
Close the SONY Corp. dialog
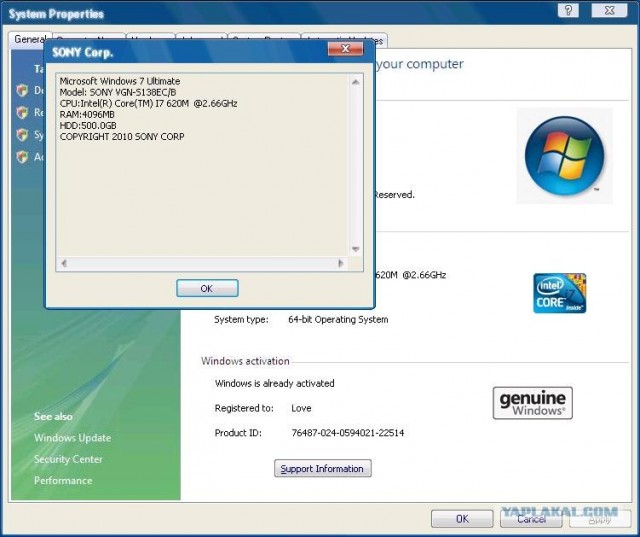[345, 49]
